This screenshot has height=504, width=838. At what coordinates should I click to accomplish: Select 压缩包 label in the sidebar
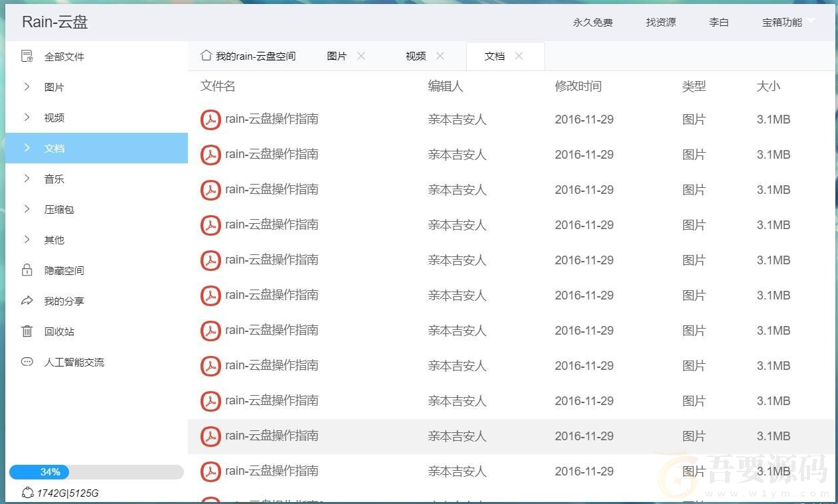59,209
